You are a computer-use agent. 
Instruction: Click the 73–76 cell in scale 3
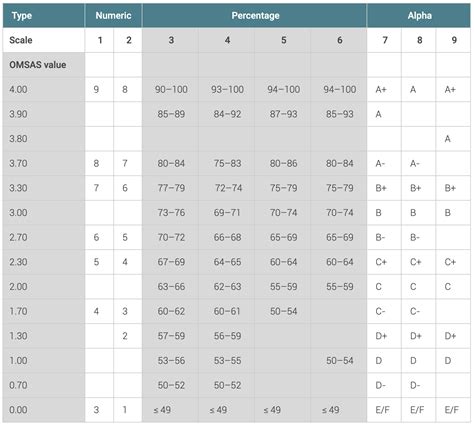(x=171, y=213)
